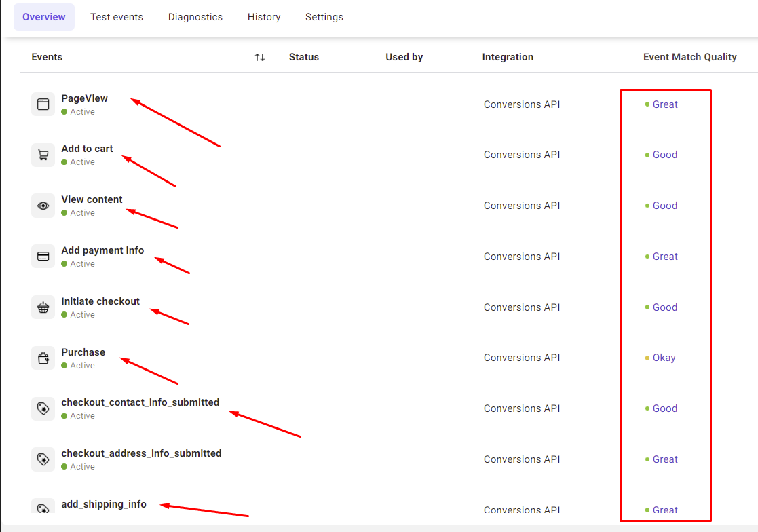This screenshot has width=758, height=532.
Task: Click Conversions API in the Initiate checkout row
Action: (522, 307)
